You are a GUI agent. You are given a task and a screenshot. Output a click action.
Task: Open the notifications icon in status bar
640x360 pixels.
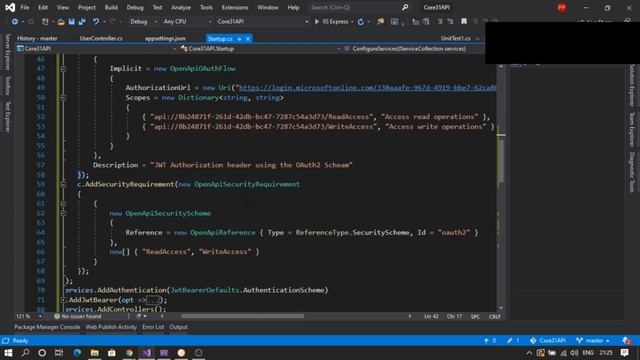pyautogui.click(x=626, y=340)
